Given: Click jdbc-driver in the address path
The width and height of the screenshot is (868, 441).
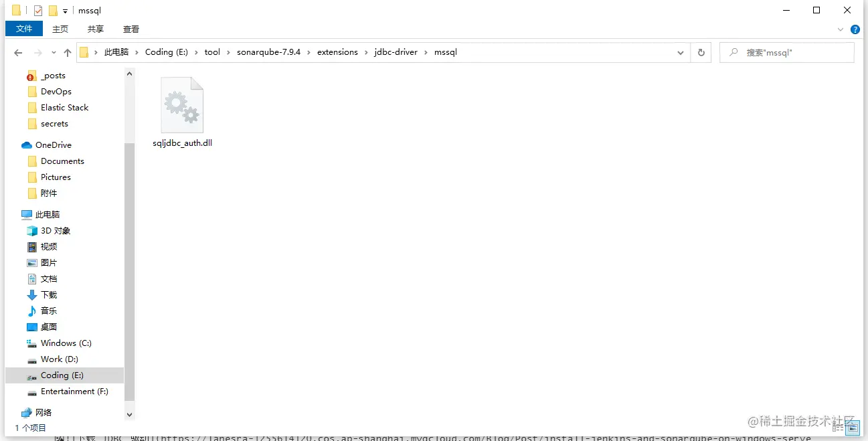Looking at the screenshot, I should pyautogui.click(x=396, y=52).
